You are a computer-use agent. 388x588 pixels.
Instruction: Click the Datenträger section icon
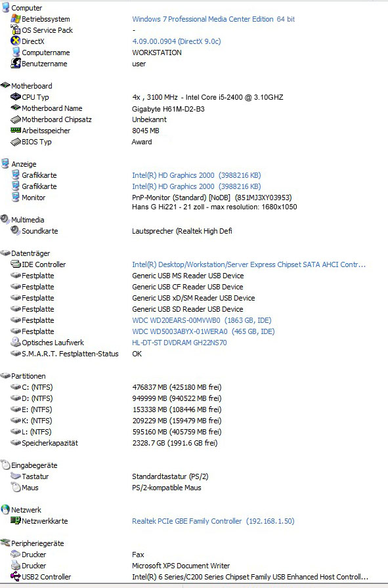coord(5,253)
